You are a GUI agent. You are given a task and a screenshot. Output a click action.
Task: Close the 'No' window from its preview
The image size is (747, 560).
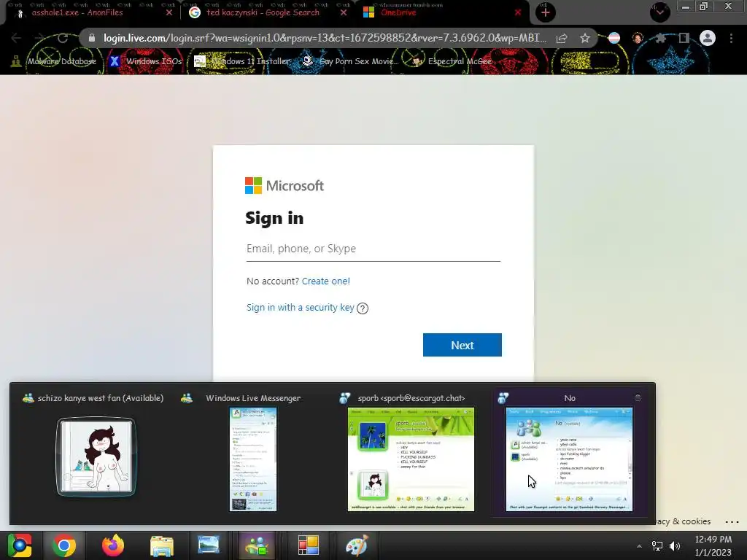pyautogui.click(x=638, y=397)
